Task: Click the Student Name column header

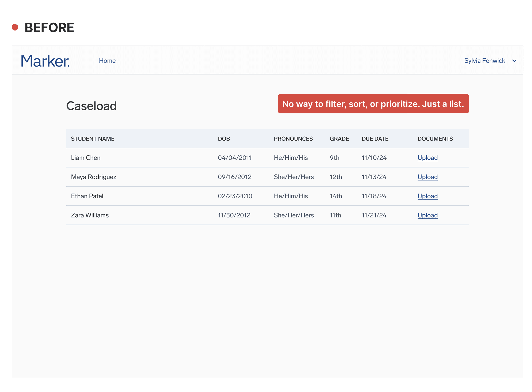Action: (92, 139)
